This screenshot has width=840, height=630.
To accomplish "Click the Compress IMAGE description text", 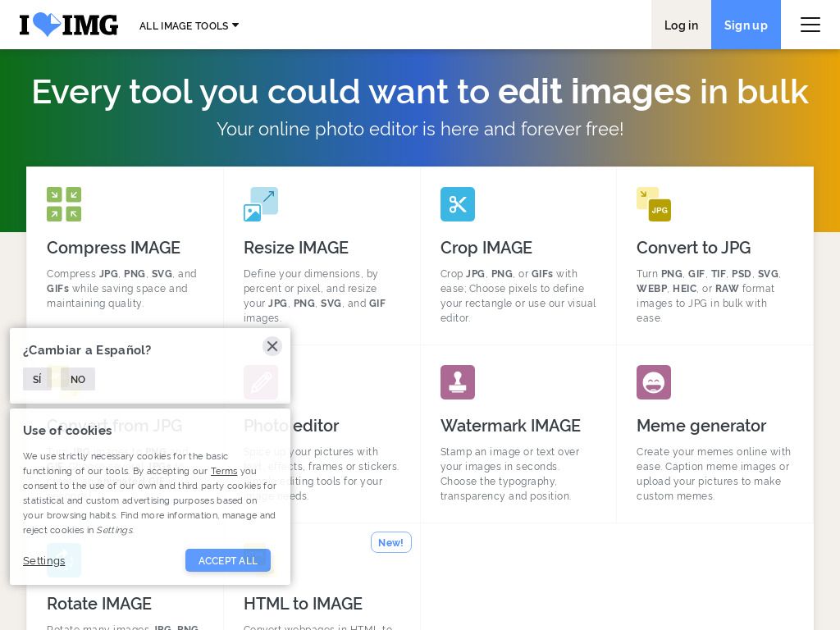I will (121, 288).
